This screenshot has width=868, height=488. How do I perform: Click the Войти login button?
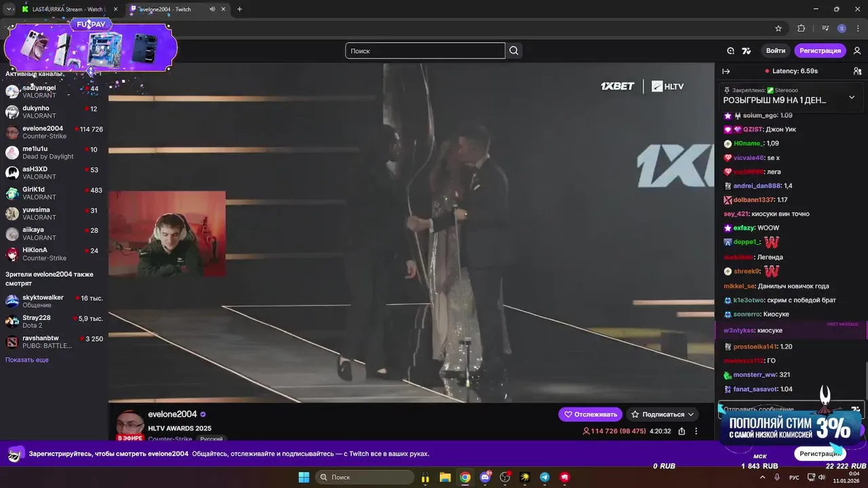pos(776,51)
